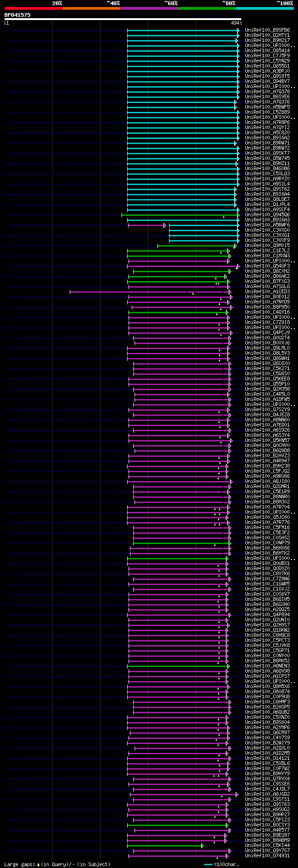Click the UniRef100_Q94BV7 label
Image resolution: width=298 pixels, height=868 pixels.
pyautogui.click(x=267, y=82)
